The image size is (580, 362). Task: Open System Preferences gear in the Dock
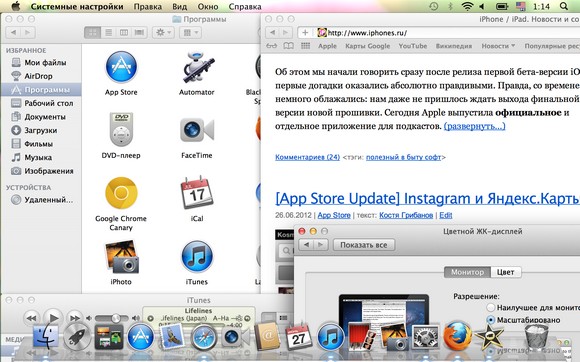click(x=425, y=337)
